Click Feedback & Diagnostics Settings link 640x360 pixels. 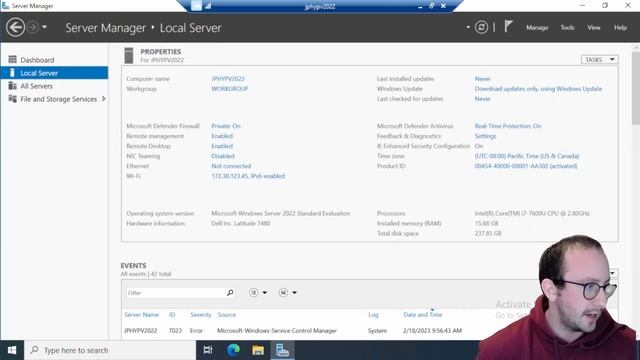pyautogui.click(x=485, y=136)
